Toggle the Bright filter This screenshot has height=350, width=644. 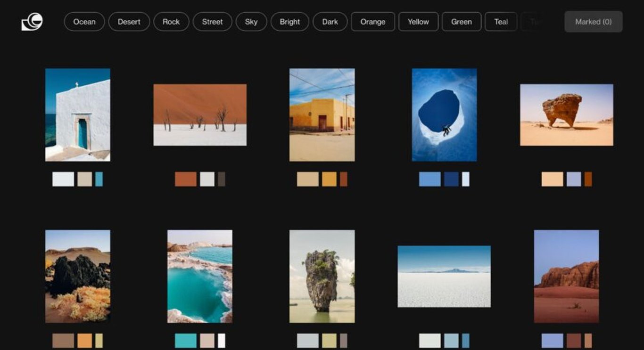[x=290, y=22]
